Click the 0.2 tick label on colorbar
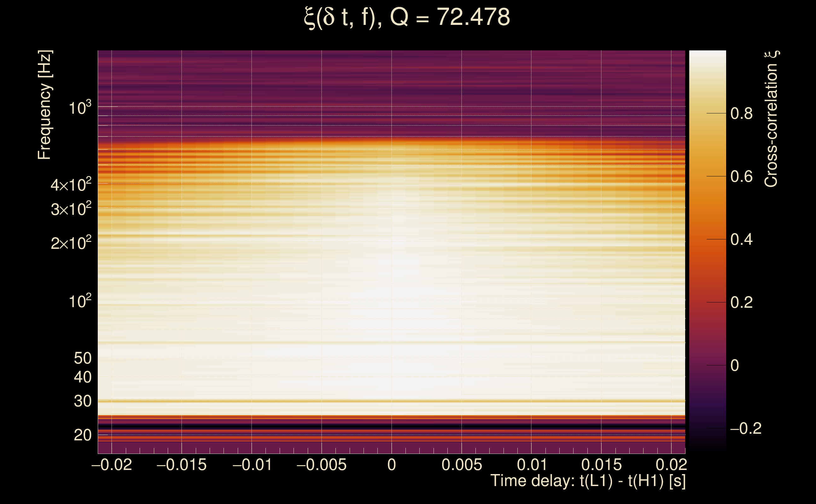This screenshot has height=504, width=816. (x=741, y=302)
